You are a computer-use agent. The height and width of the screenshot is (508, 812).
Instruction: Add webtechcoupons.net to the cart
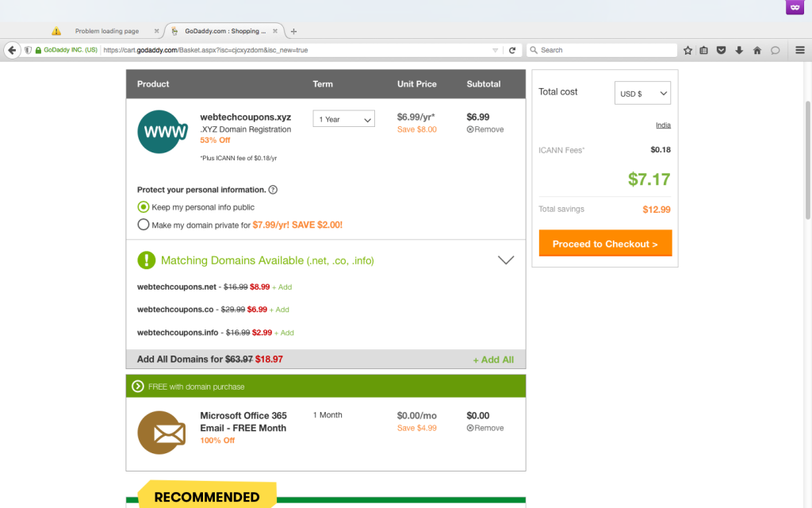(283, 287)
